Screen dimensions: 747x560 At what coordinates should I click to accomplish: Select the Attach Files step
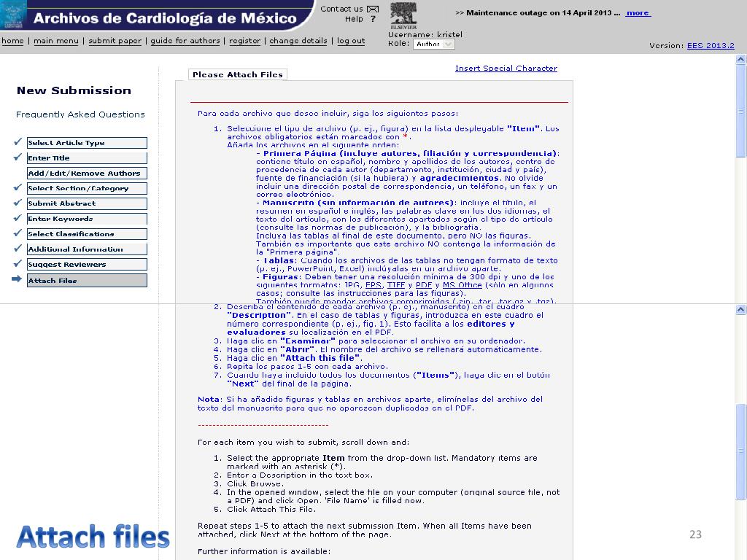click(87, 281)
